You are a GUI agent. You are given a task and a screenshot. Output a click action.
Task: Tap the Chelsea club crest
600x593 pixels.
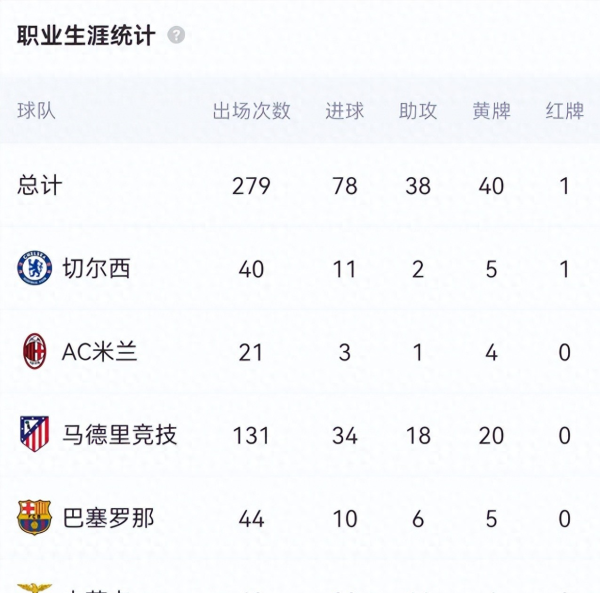34,268
